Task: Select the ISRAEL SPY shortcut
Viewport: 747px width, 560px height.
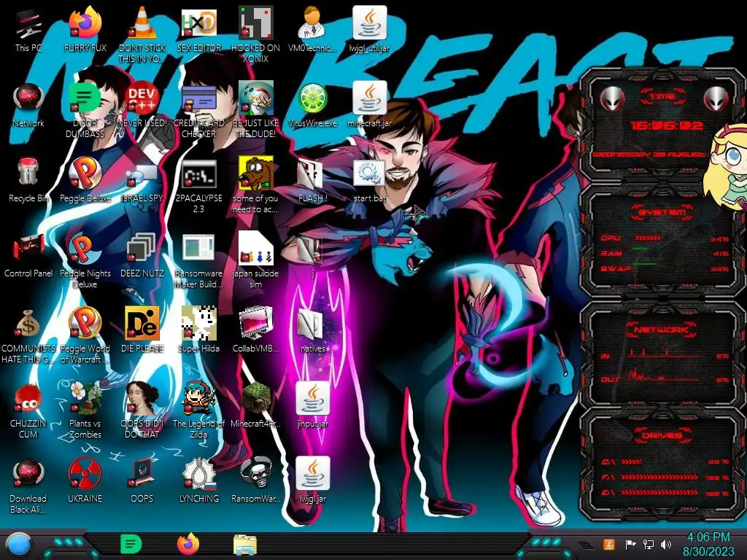Action: (x=142, y=181)
